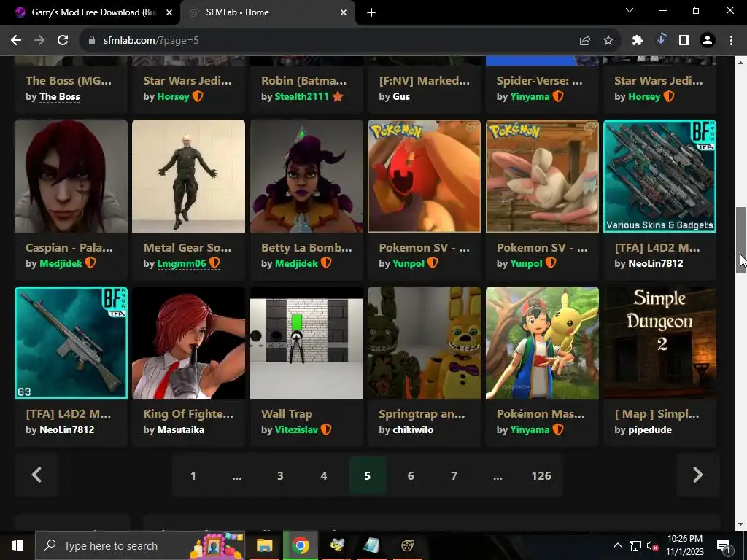Viewport: 747px width, 560px height.
Task: Open author Gus_ profile
Action: point(403,97)
